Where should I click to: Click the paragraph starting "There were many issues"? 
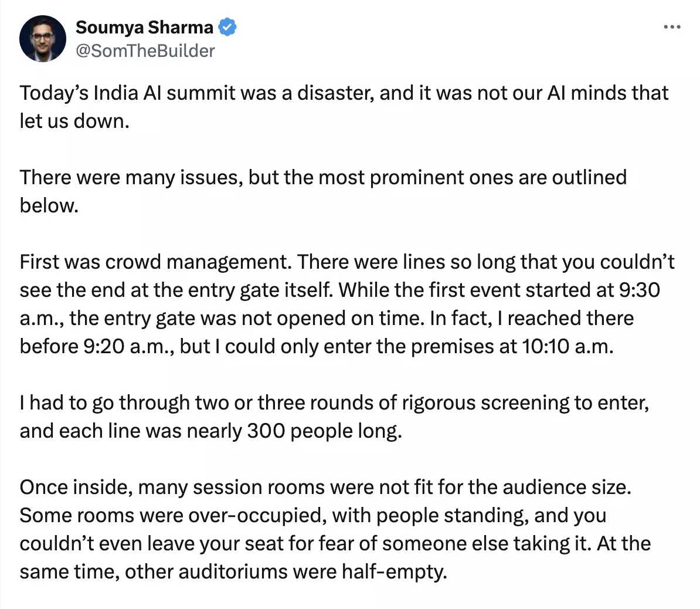coord(322,191)
